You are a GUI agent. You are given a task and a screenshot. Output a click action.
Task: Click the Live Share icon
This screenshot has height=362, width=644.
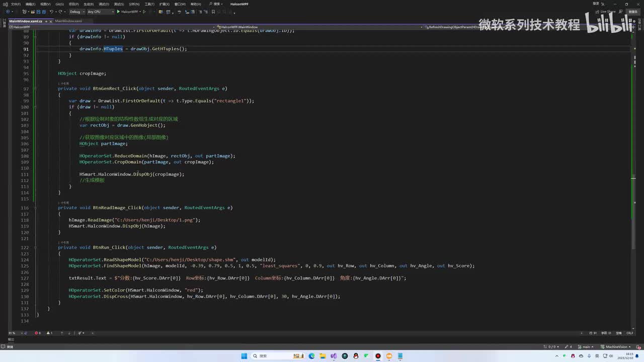596,12
